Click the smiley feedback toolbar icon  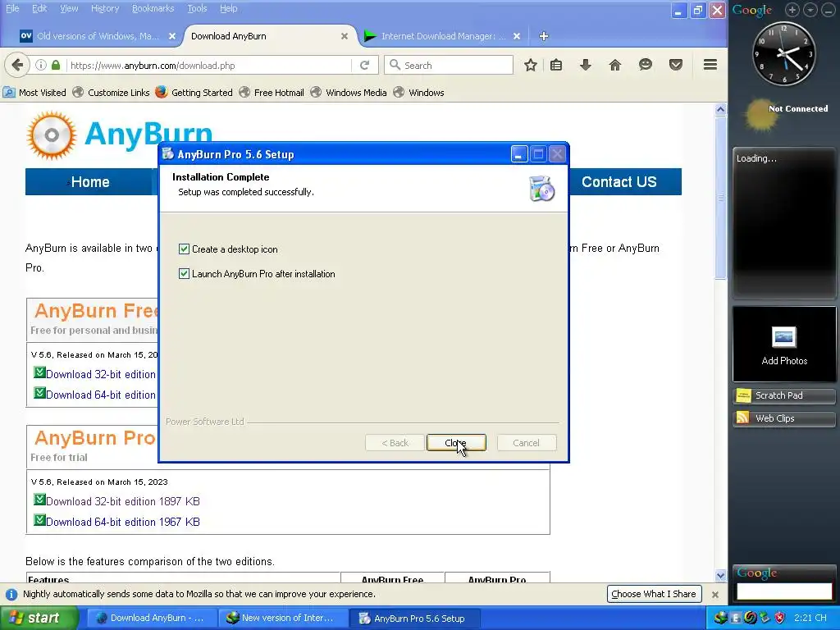pyautogui.click(x=646, y=66)
